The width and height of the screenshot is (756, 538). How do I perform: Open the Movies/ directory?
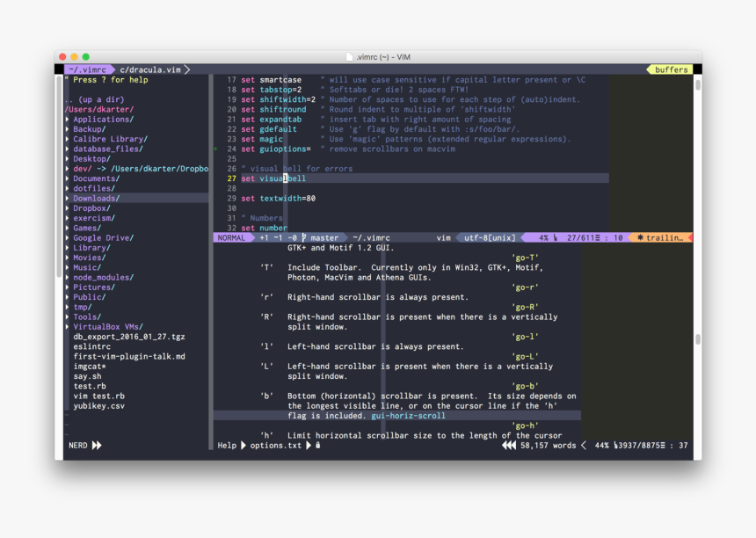(89, 258)
